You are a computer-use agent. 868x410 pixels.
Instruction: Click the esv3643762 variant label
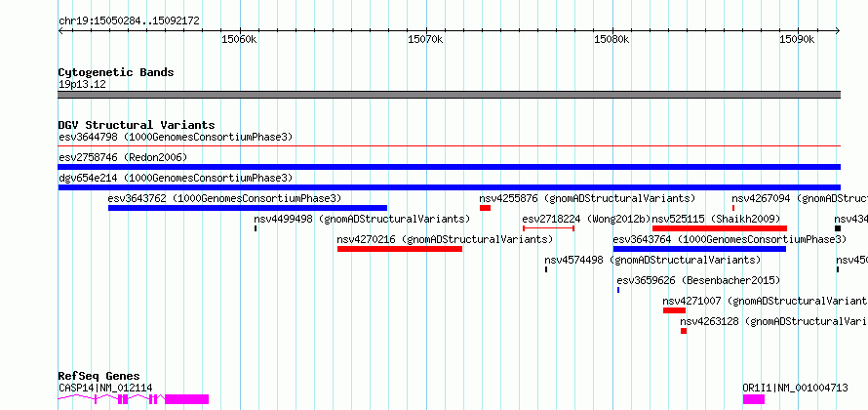pos(224,198)
